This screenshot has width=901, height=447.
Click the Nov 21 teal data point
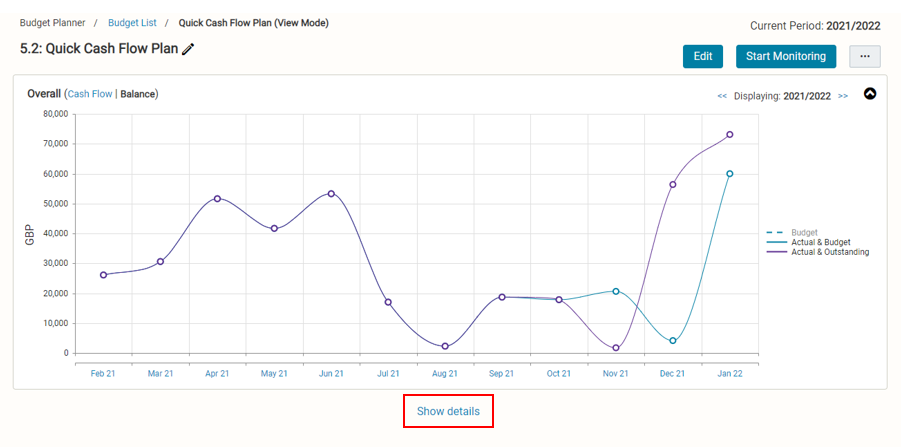[616, 291]
